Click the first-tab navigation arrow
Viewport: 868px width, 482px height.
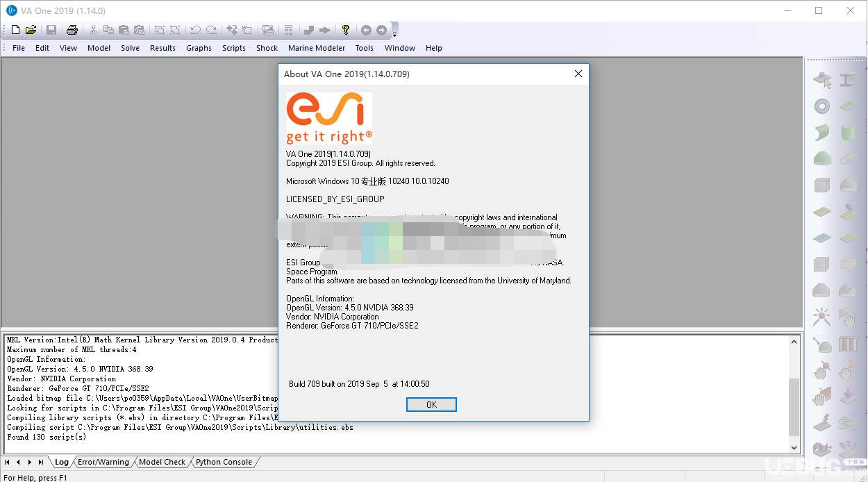coord(8,462)
